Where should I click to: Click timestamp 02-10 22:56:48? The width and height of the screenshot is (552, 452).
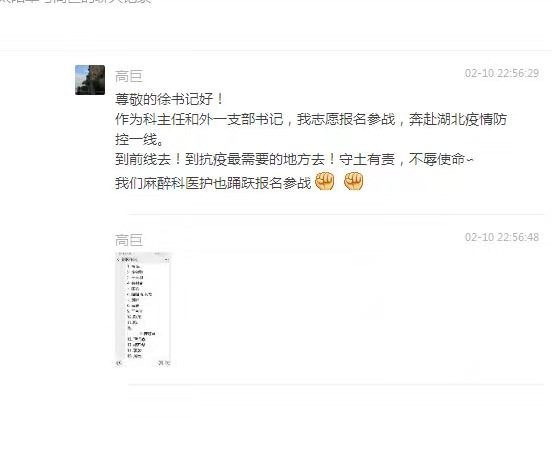(x=502, y=237)
